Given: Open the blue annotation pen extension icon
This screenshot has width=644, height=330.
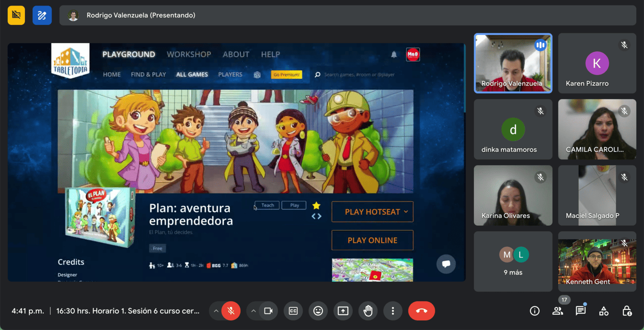Looking at the screenshot, I should point(42,15).
